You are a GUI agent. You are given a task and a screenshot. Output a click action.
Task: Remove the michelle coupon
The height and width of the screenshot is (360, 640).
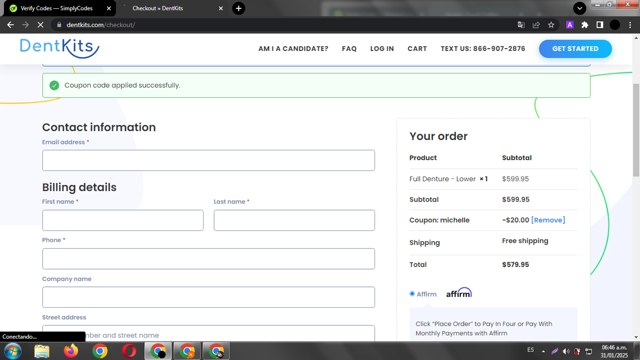pyautogui.click(x=548, y=220)
